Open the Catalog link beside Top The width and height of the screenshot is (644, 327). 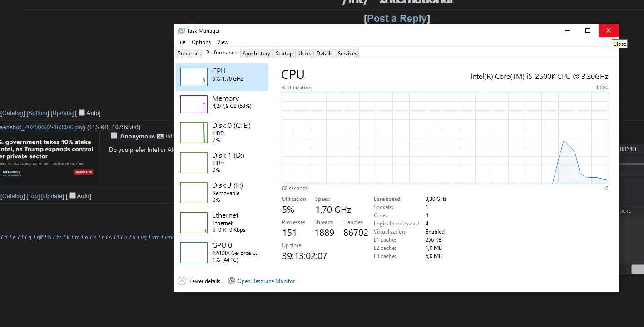pyautogui.click(x=13, y=196)
